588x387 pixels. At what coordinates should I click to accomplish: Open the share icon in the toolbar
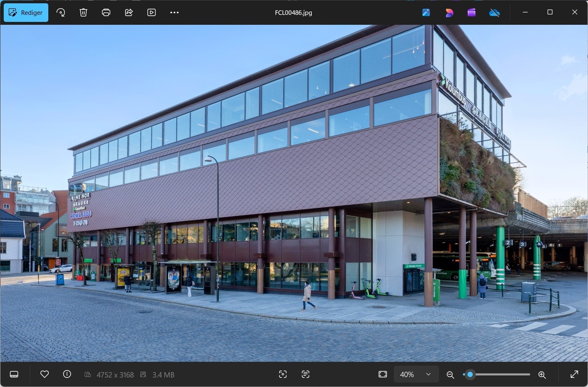tap(129, 12)
